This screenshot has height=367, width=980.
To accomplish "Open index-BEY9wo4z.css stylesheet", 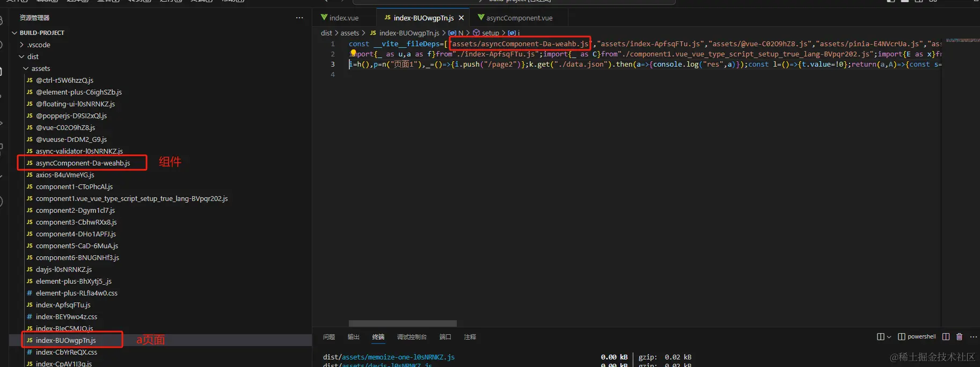I will point(67,316).
